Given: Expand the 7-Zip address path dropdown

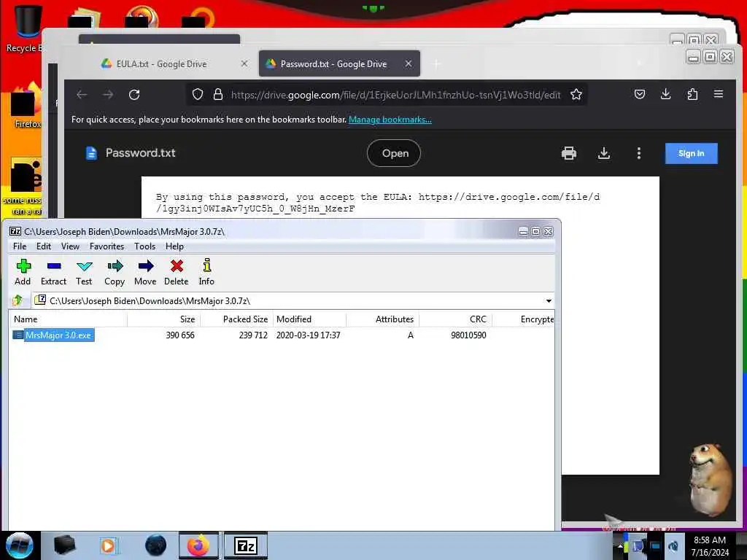Looking at the screenshot, I should pyautogui.click(x=549, y=301).
